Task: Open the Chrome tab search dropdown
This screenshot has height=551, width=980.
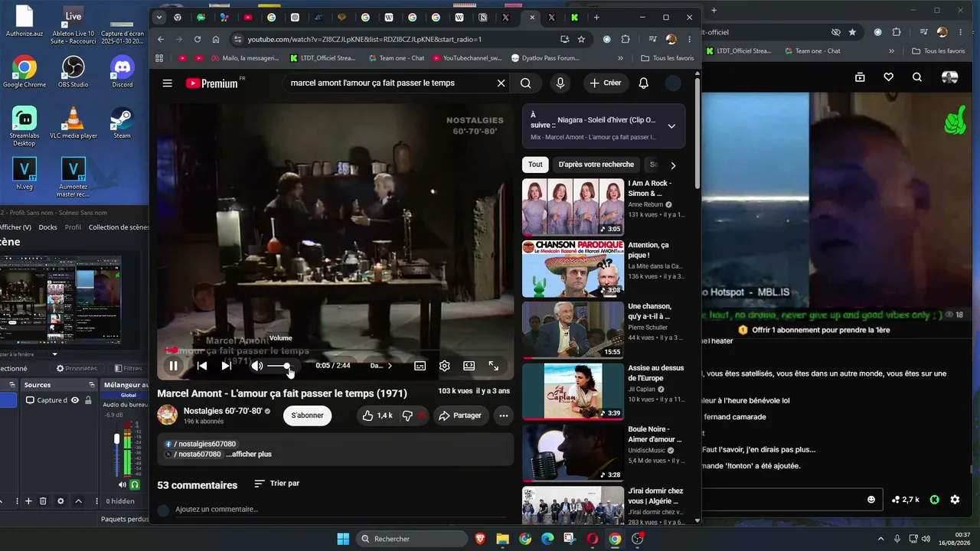Action: coord(158,18)
